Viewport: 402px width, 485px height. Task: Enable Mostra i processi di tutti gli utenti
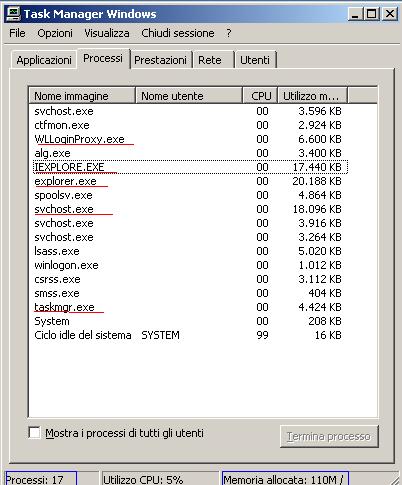pyautogui.click(x=35, y=432)
